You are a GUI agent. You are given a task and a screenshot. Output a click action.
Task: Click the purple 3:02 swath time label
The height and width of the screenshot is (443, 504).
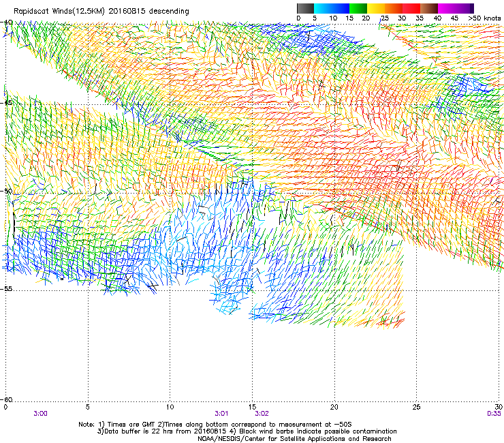coord(262,414)
